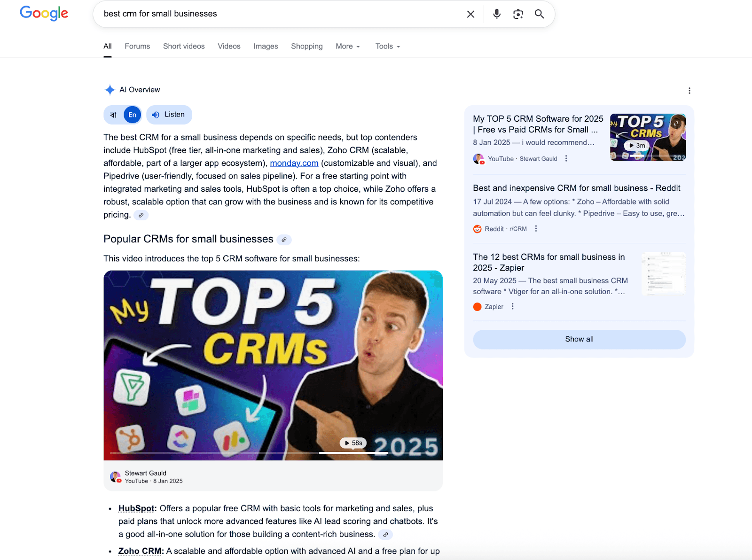Viewport: 752px width, 560px height.
Task: Open Zapier '12 best CRMs' result
Action: [x=548, y=262]
